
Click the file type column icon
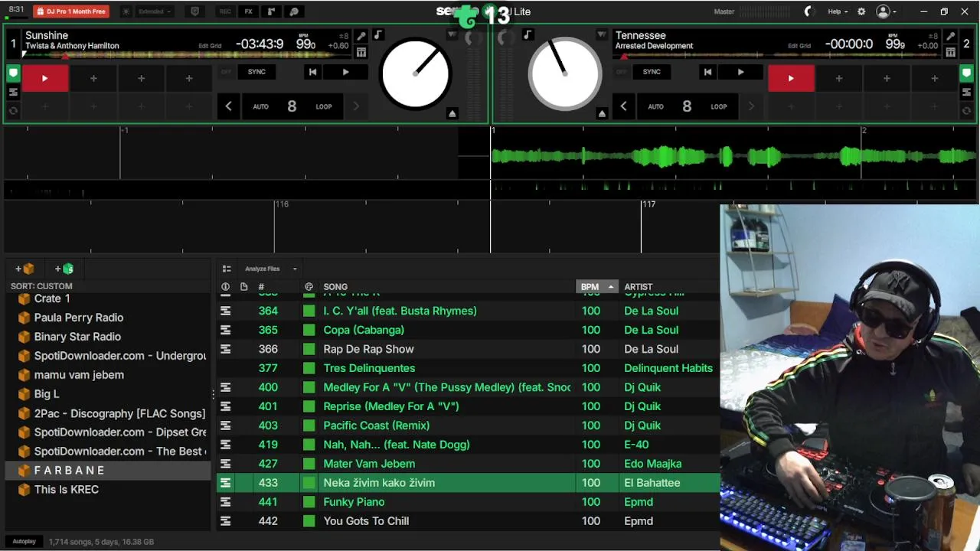coord(243,287)
